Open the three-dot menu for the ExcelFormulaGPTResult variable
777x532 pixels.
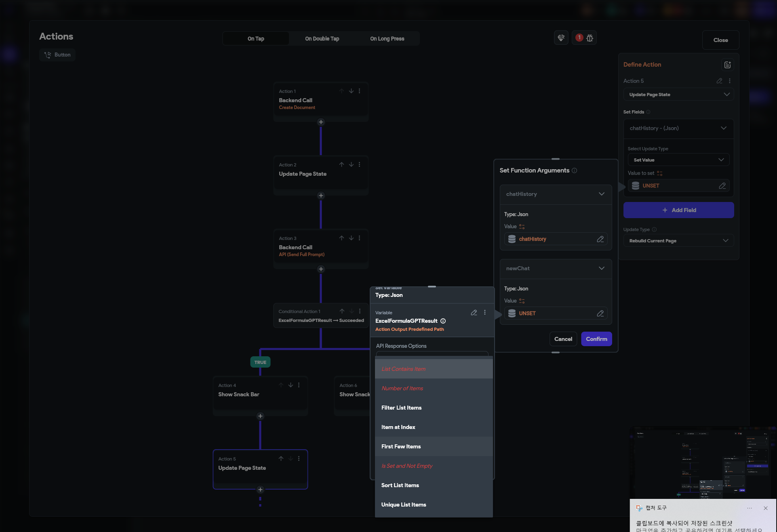[485, 313]
